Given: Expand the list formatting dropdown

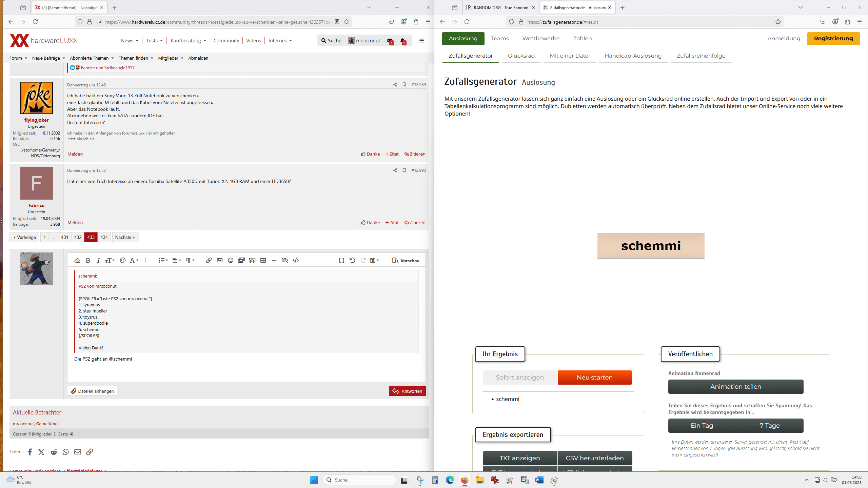Looking at the screenshot, I should click(x=163, y=260).
